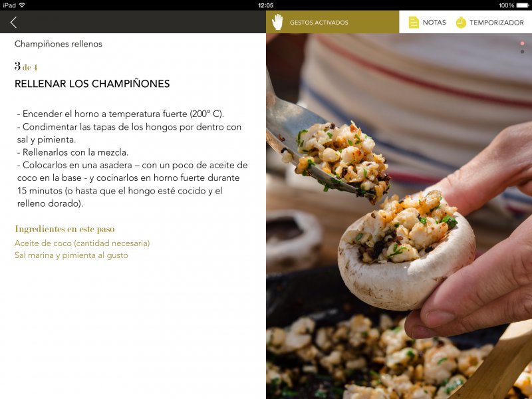Tap Sal marina y pimienta ingredient link
The width and height of the screenshot is (532, 399).
[x=71, y=255]
